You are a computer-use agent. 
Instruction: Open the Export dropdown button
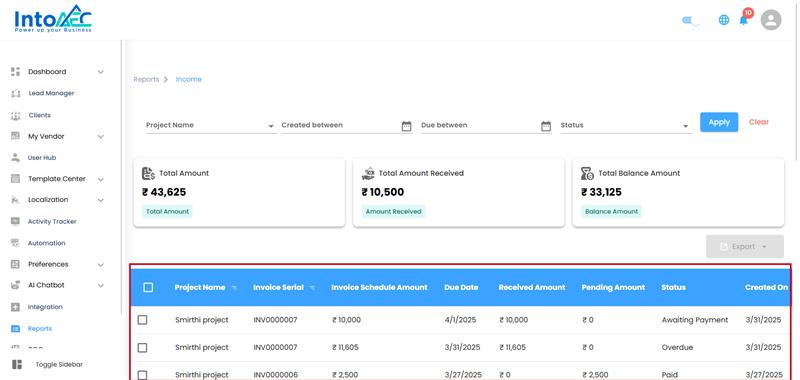coord(745,246)
